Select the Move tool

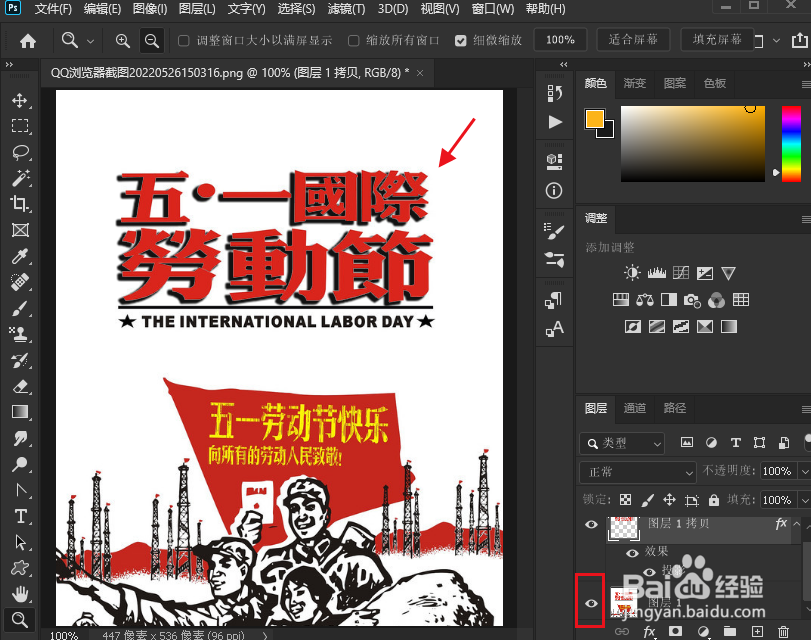pyautogui.click(x=20, y=100)
